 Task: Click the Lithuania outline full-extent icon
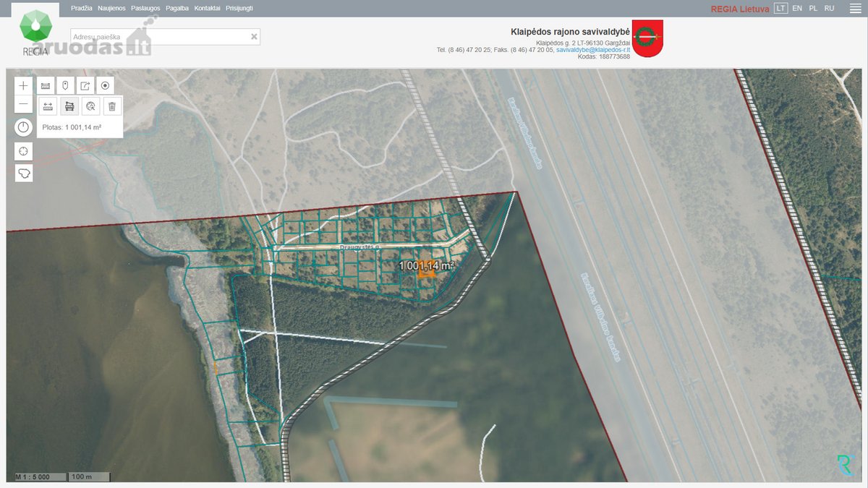pyautogui.click(x=24, y=174)
